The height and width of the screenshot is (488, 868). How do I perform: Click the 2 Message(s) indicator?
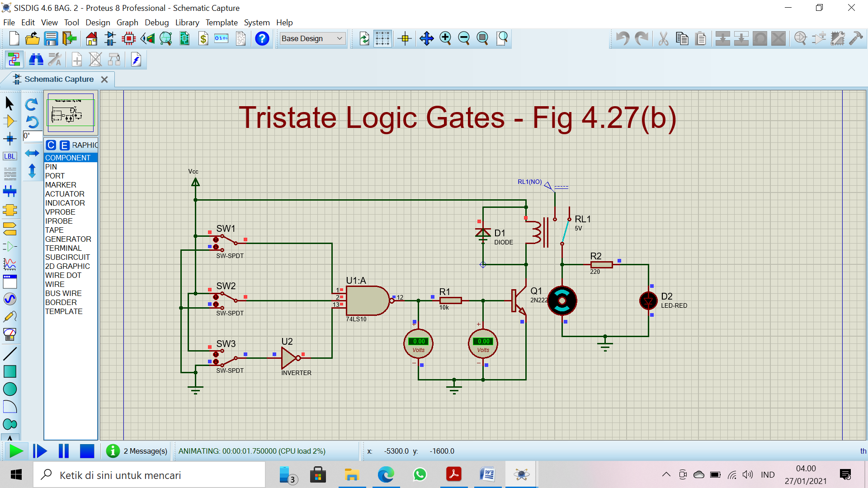[136, 451]
